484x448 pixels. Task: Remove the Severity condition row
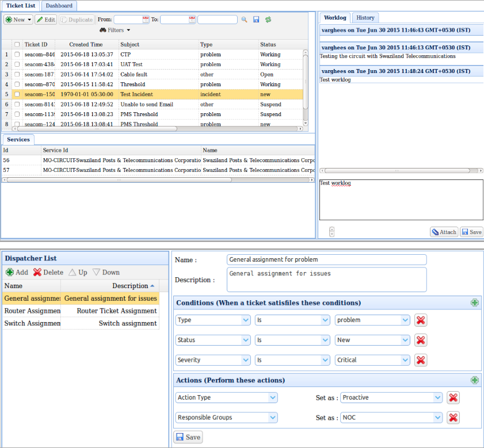pos(421,360)
